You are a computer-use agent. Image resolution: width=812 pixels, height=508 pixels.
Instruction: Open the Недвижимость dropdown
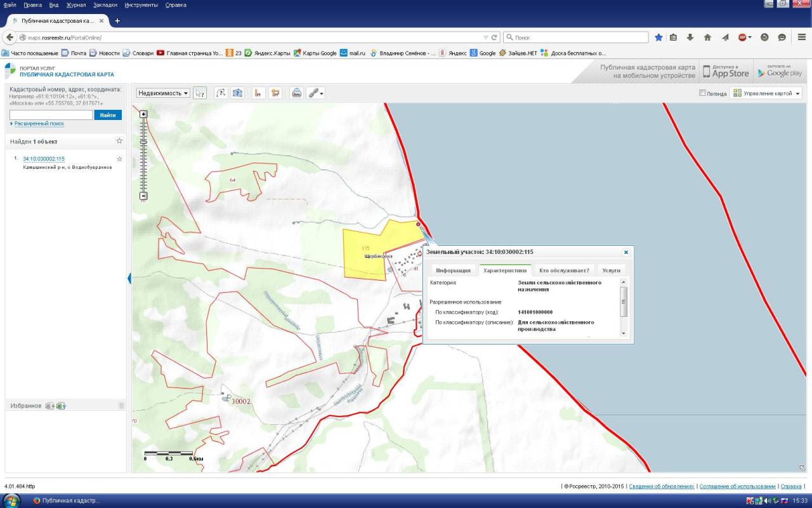coord(163,93)
